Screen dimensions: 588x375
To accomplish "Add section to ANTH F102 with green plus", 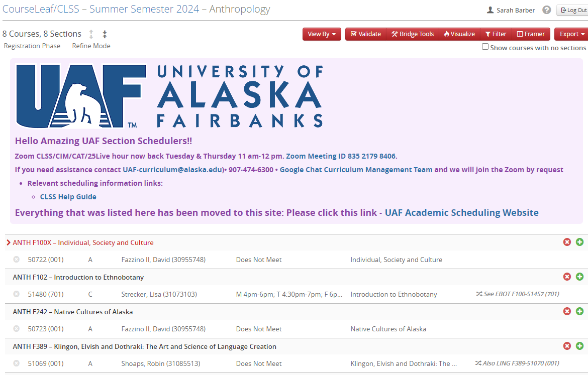I will click(579, 277).
